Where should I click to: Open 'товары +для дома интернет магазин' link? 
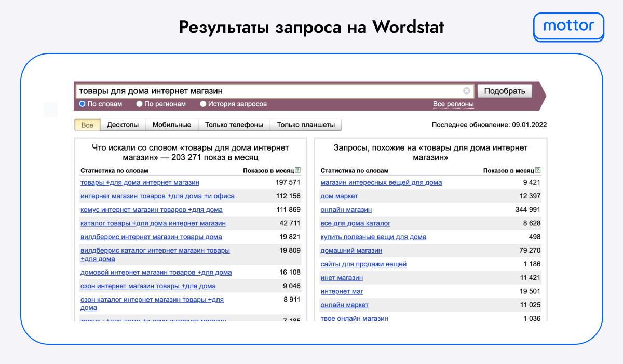tap(140, 183)
